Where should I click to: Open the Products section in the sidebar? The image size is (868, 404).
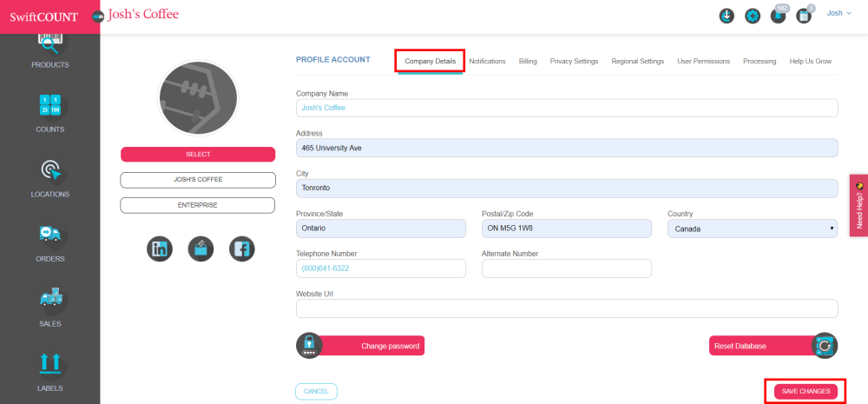(50, 51)
